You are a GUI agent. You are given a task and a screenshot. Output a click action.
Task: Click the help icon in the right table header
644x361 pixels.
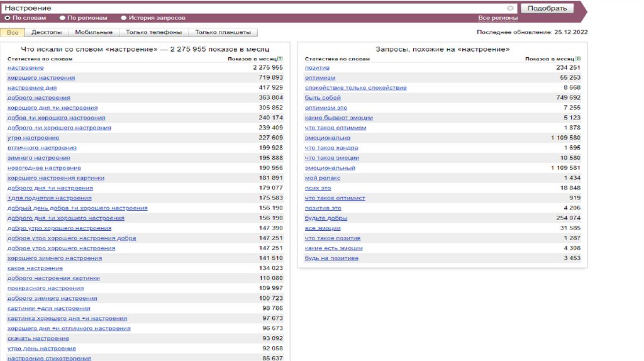[x=578, y=58]
